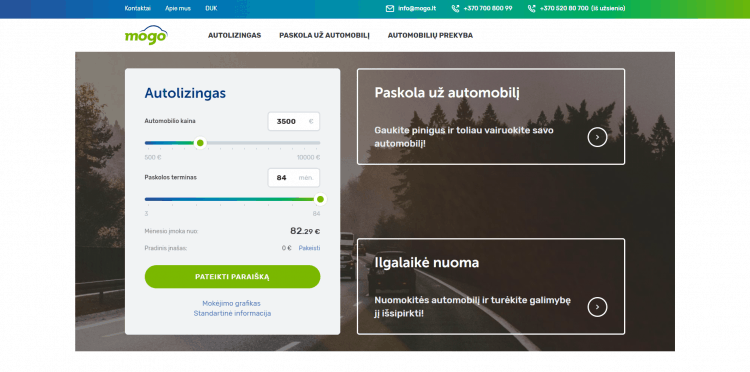Click the phone icon beside +370 520 80 700
750x372 pixels.
(531, 8)
